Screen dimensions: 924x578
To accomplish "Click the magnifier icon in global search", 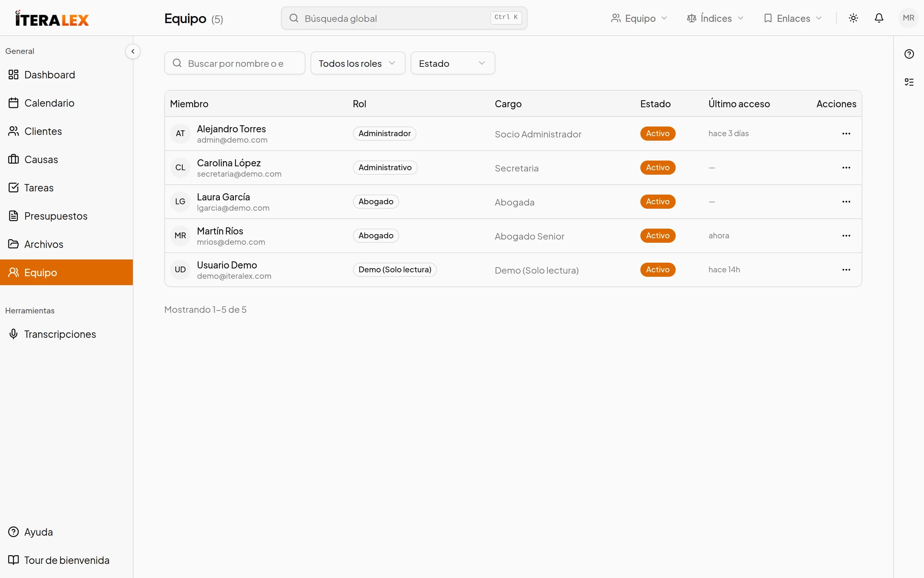I will coord(293,18).
